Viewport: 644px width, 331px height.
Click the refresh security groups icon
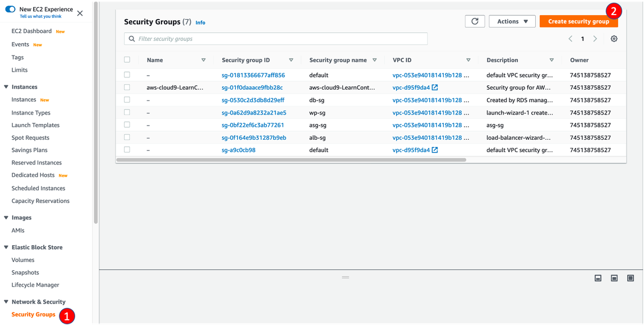[x=475, y=21]
